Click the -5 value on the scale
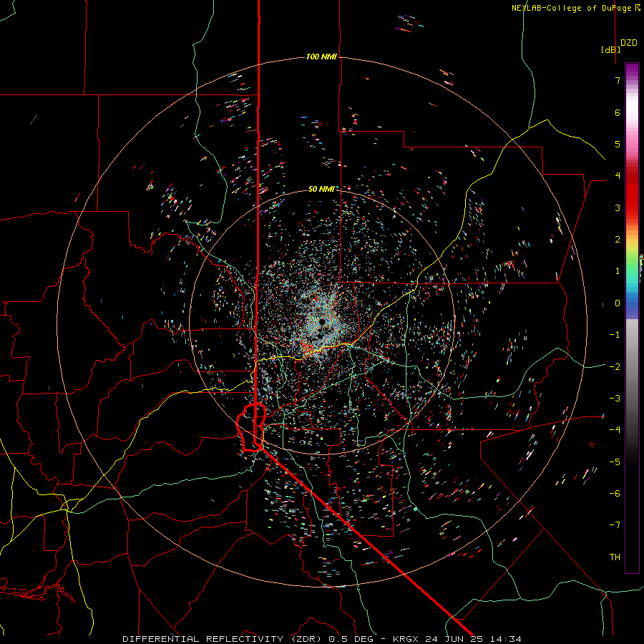Image resolution: width=644 pixels, height=644 pixels. [615, 462]
